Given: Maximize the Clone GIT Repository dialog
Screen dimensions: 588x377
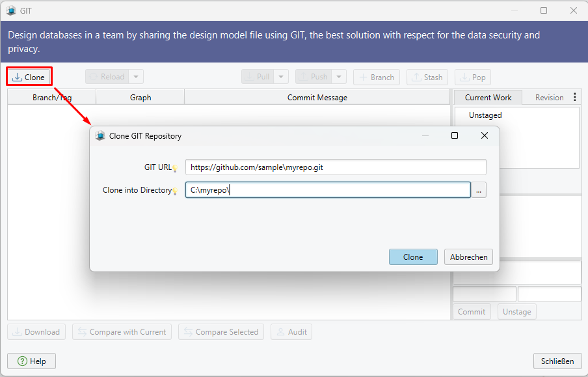Looking at the screenshot, I should point(455,135).
